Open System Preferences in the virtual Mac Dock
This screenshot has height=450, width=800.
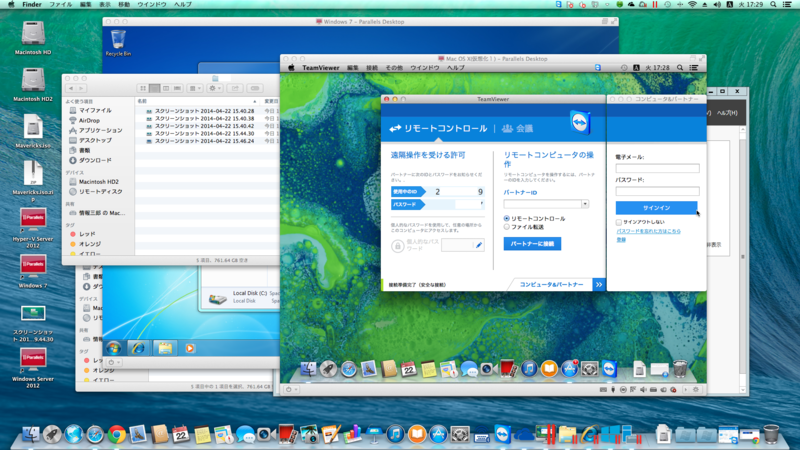tap(589, 369)
